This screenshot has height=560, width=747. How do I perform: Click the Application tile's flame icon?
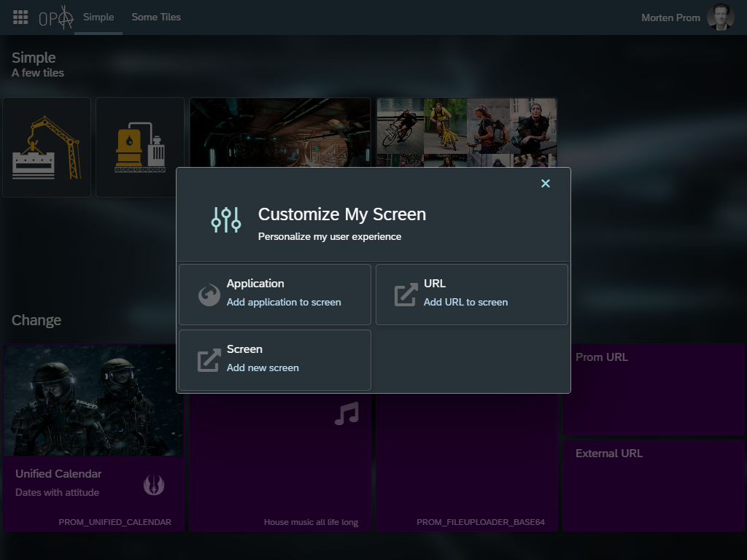point(209,295)
